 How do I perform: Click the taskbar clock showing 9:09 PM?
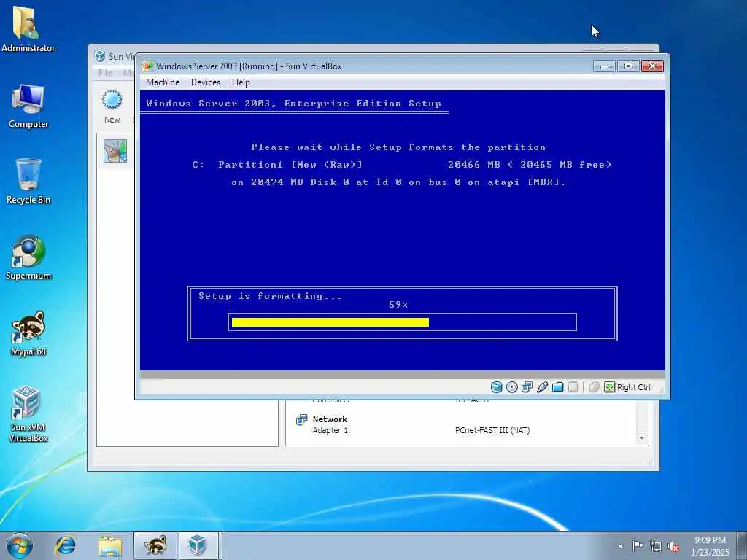pyautogui.click(x=710, y=545)
